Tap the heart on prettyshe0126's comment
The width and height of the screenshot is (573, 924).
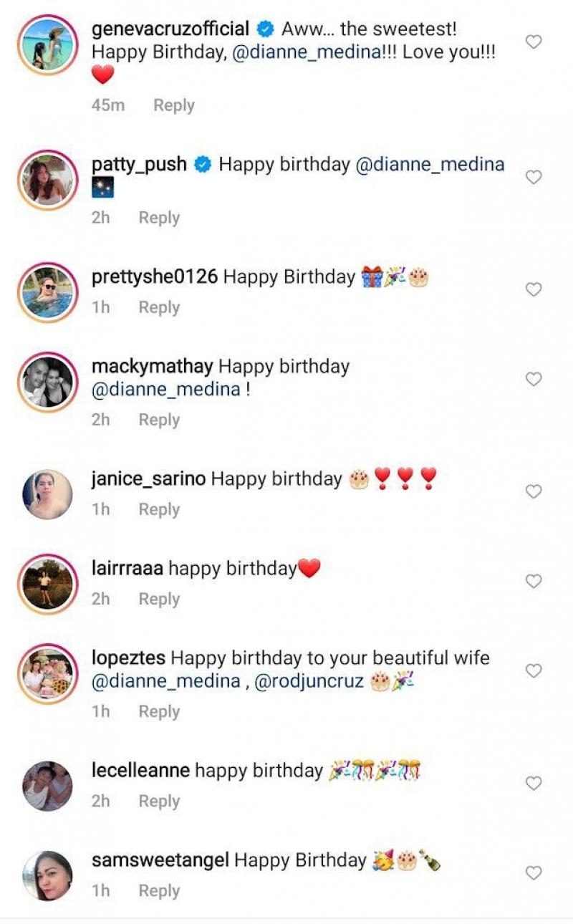pos(534,289)
